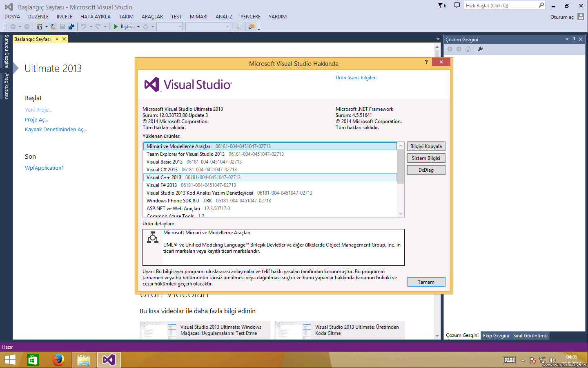Open the Araç kutusu side tab
The width and height of the screenshot is (588, 368).
point(7,86)
